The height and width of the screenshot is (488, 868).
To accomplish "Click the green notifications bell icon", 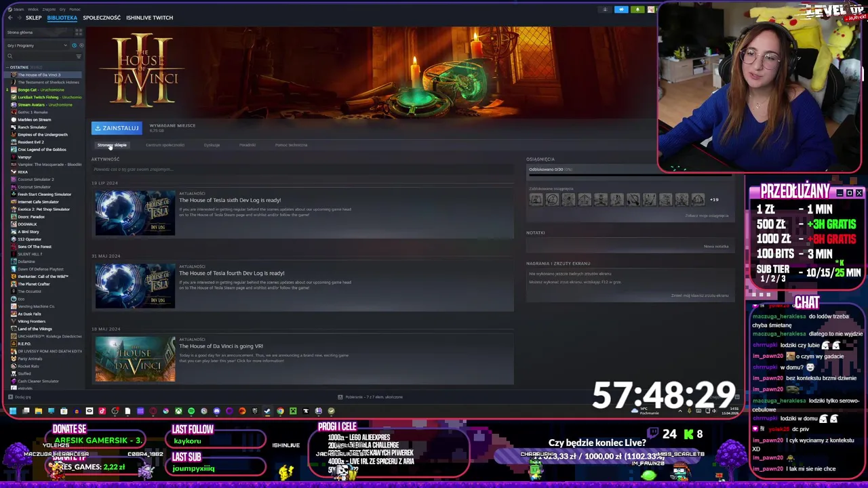I will (x=637, y=9).
